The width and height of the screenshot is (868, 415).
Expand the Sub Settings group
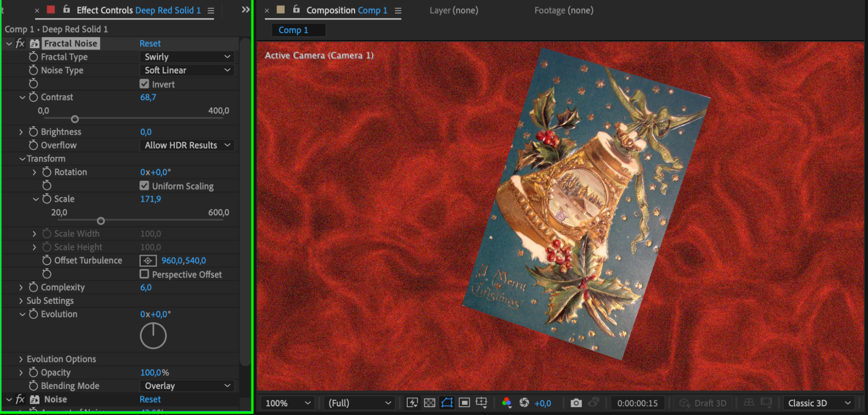(21, 301)
